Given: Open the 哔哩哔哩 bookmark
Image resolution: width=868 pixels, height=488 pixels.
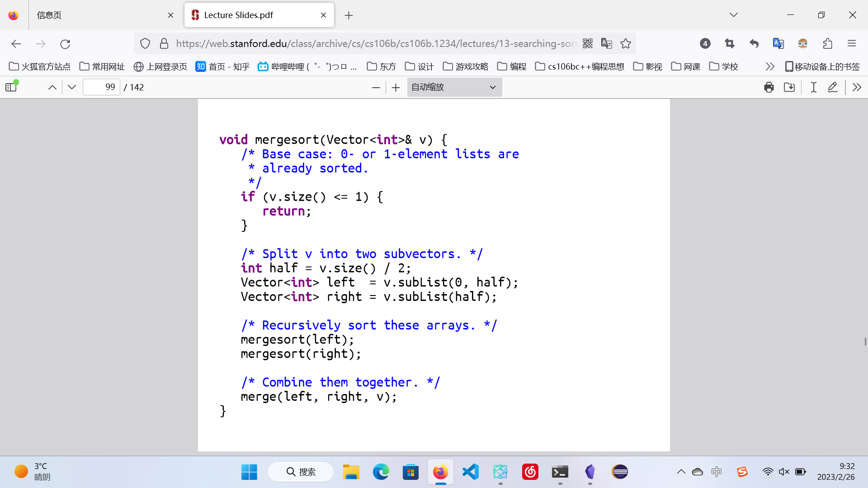Looking at the screenshot, I should [x=307, y=66].
